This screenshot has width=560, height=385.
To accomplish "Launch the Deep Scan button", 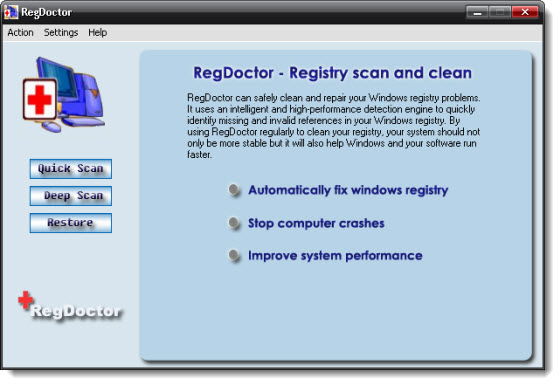I will 71,196.
